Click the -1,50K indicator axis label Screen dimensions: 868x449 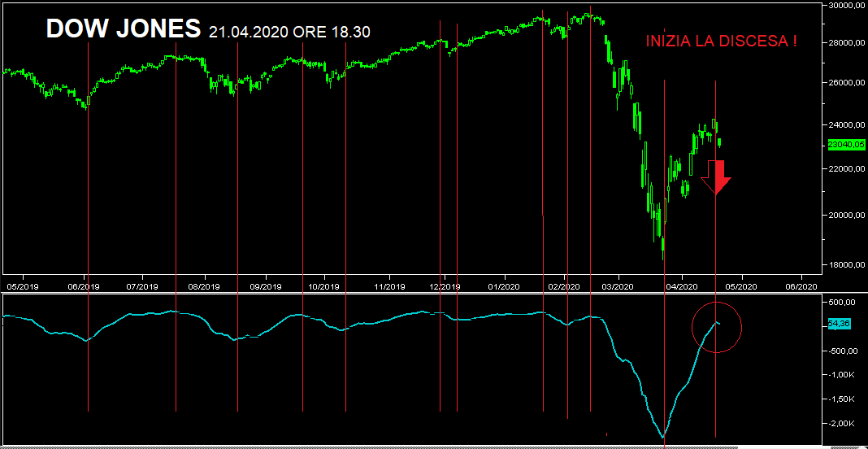[842, 399]
